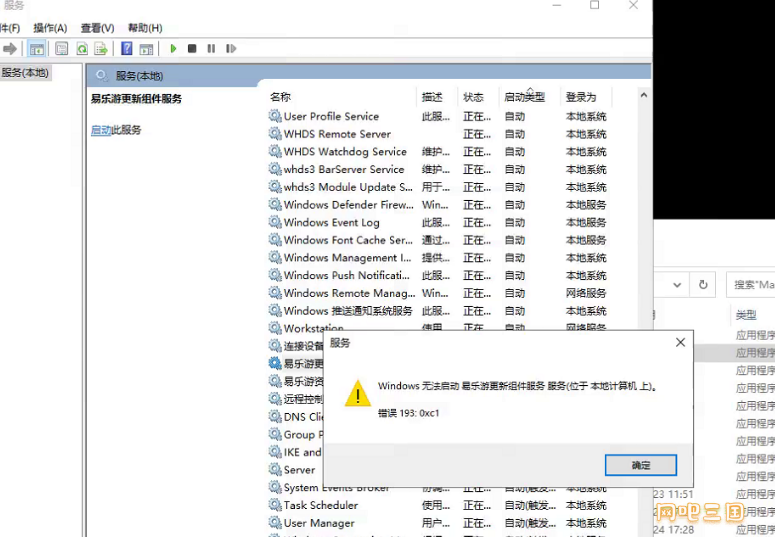Click the gear icon of Task Scheduler
The width and height of the screenshot is (775, 537).
[x=275, y=505]
